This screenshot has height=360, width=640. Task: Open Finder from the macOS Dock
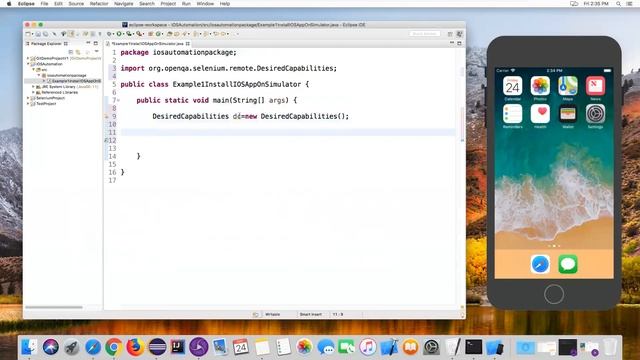tap(29, 347)
